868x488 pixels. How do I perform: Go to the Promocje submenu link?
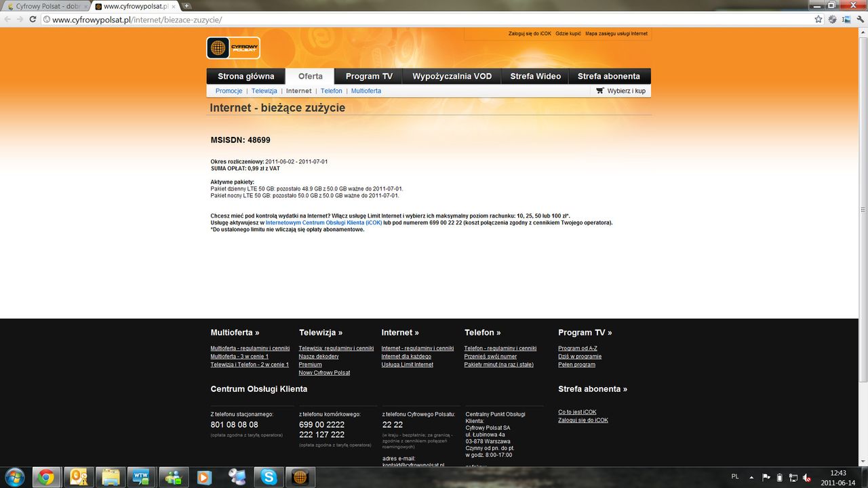click(229, 91)
